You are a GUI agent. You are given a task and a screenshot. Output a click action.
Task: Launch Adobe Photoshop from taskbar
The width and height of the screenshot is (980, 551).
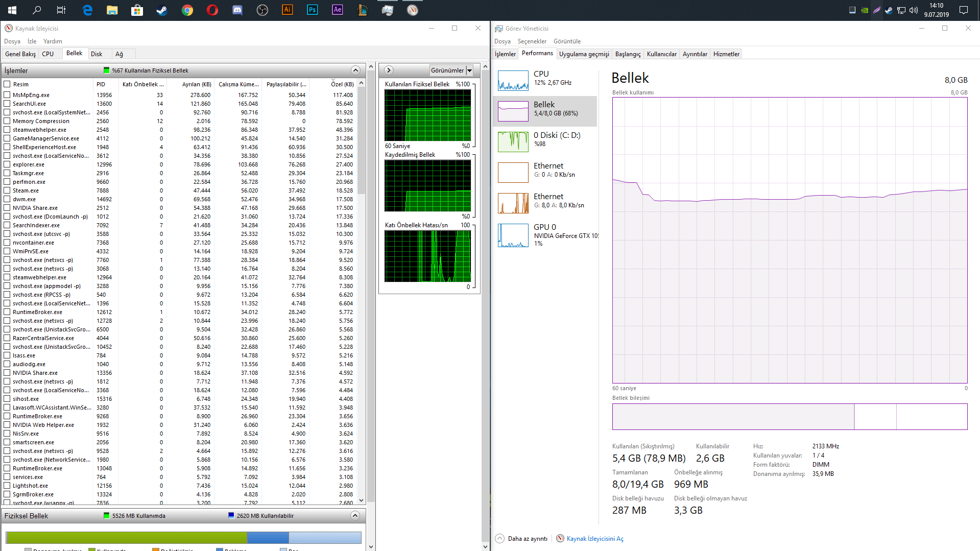pos(313,10)
